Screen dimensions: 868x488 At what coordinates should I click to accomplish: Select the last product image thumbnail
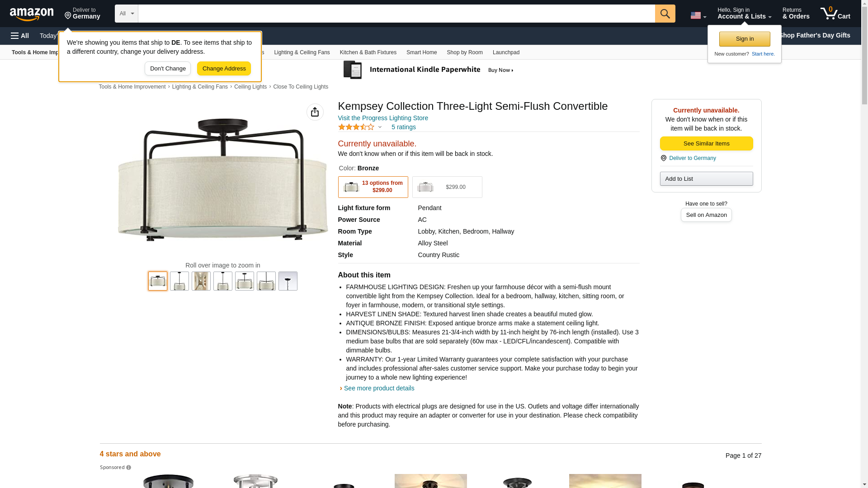pyautogui.click(x=288, y=281)
